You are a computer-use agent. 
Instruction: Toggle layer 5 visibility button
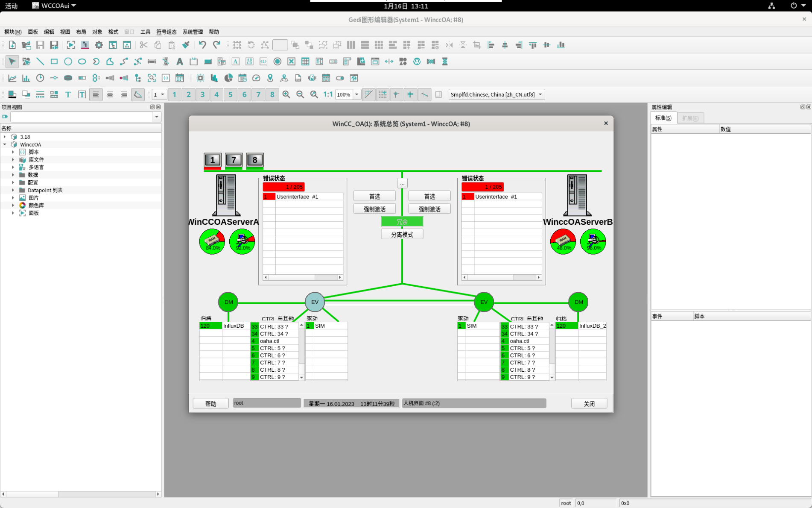tap(230, 94)
